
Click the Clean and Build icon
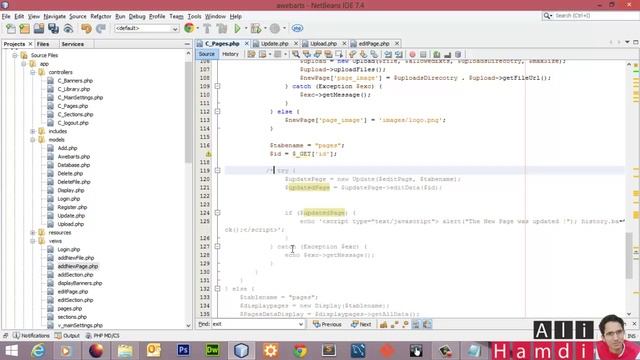pyautogui.click(x=222, y=29)
